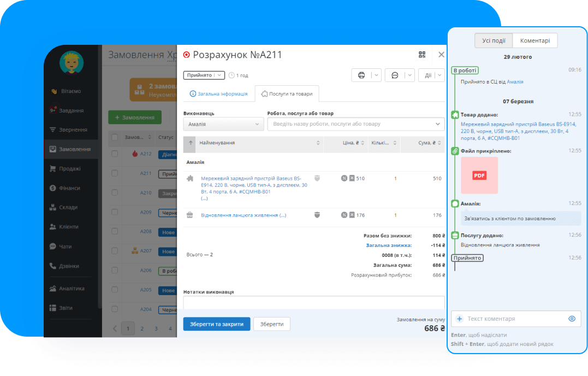Screen dimensions: 588x376
Task: Click the plus icon in comment field
Action: click(x=459, y=319)
